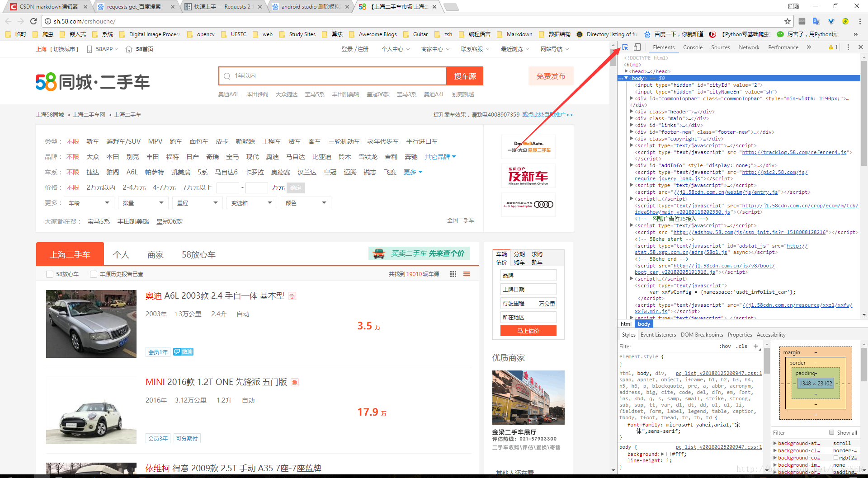This screenshot has height=478, width=868.
Task: Open the Audi A6L car thumbnail
Action: (x=91, y=324)
